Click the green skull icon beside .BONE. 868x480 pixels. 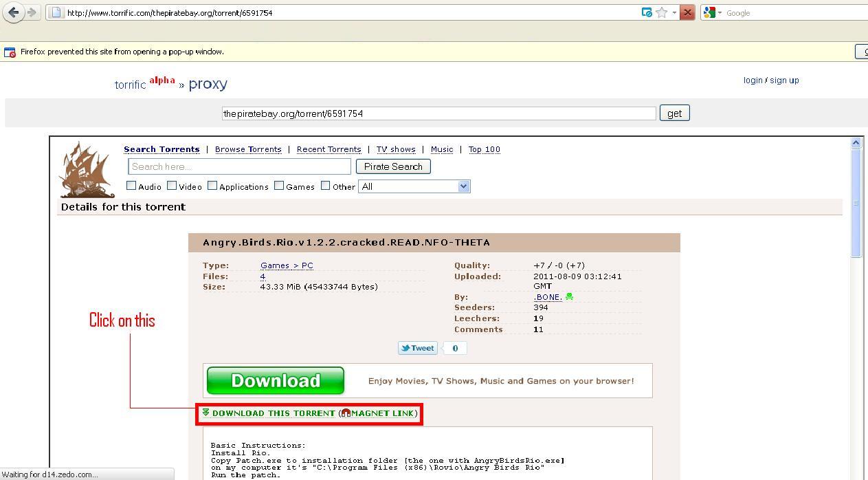[x=569, y=297]
